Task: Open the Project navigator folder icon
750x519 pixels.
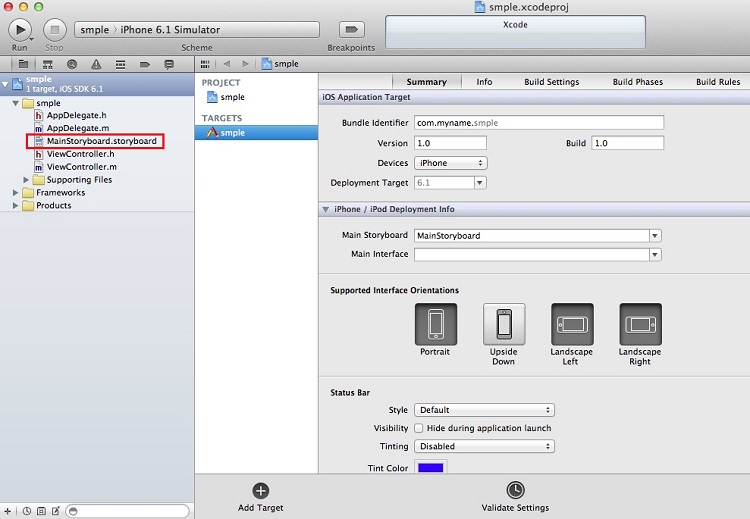Action: tap(23, 64)
